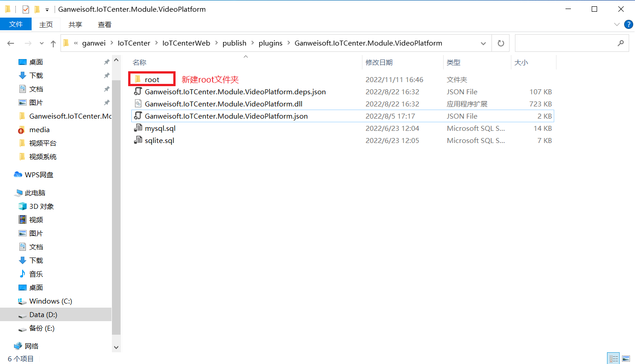Open the Customize Quick Access Toolbar arrow
Viewport: 635px width, 364px height.
(x=47, y=9)
